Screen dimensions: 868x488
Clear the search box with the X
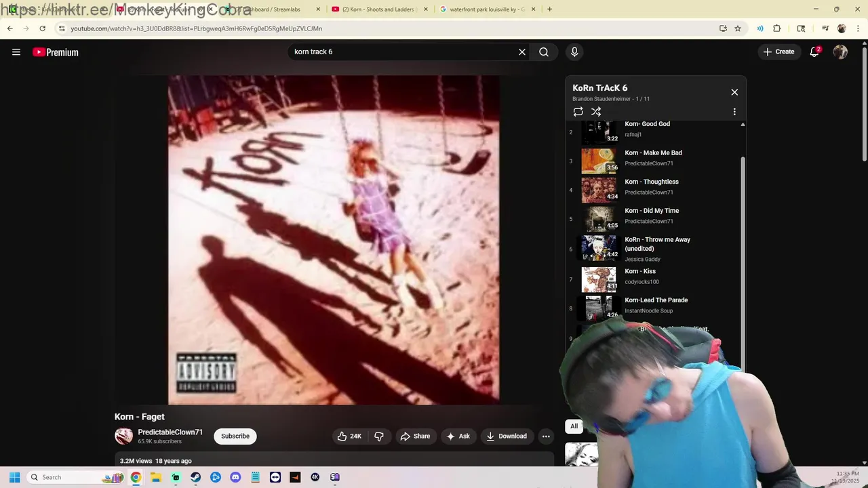pyautogui.click(x=522, y=52)
